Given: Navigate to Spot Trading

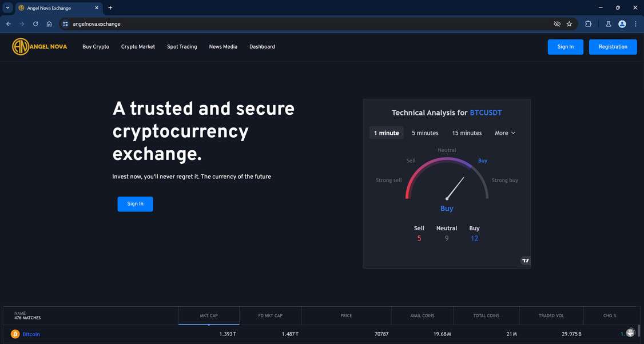Looking at the screenshot, I should pyautogui.click(x=181, y=46).
